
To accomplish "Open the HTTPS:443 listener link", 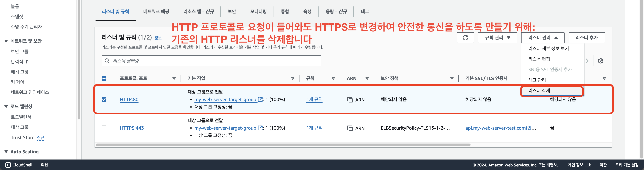I will pyautogui.click(x=132, y=128).
